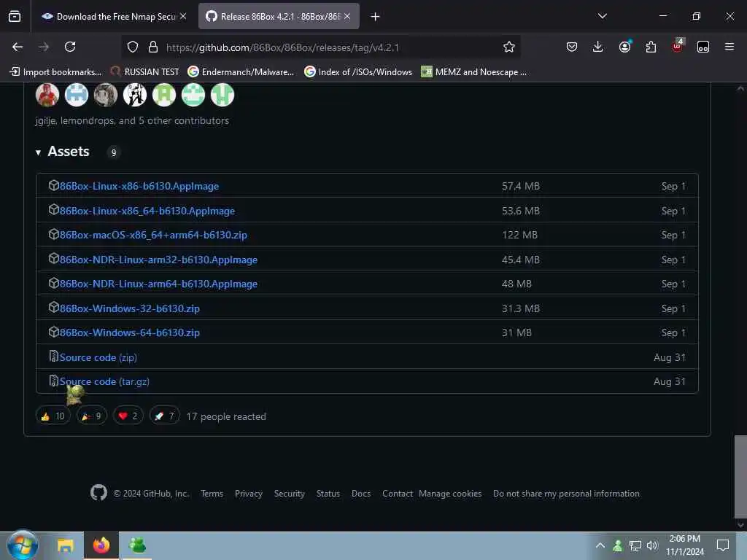The width and height of the screenshot is (747, 560).
Task: Click the uBlock Origin extension icon
Action: coord(677,46)
